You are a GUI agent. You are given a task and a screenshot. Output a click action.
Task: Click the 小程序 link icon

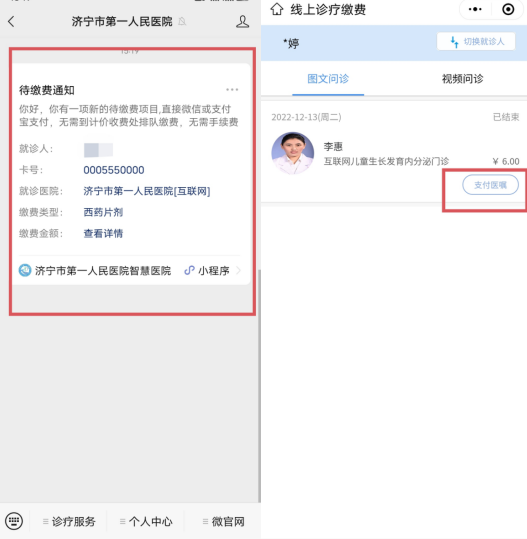[x=189, y=271]
